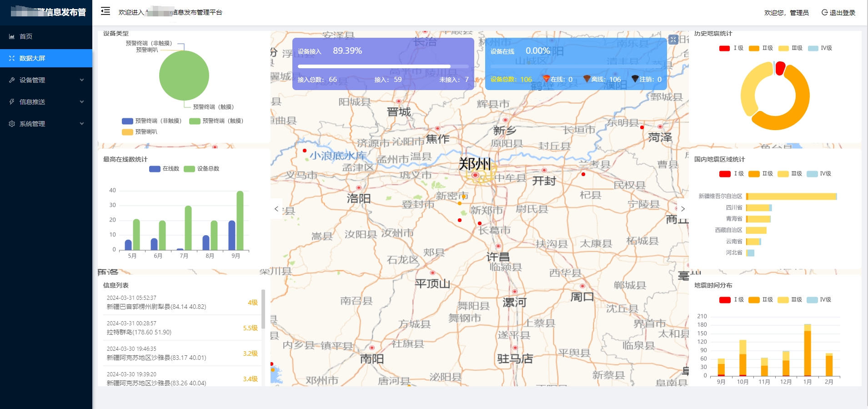
Task: Open the 系统管理 menu
Action: (x=46, y=124)
